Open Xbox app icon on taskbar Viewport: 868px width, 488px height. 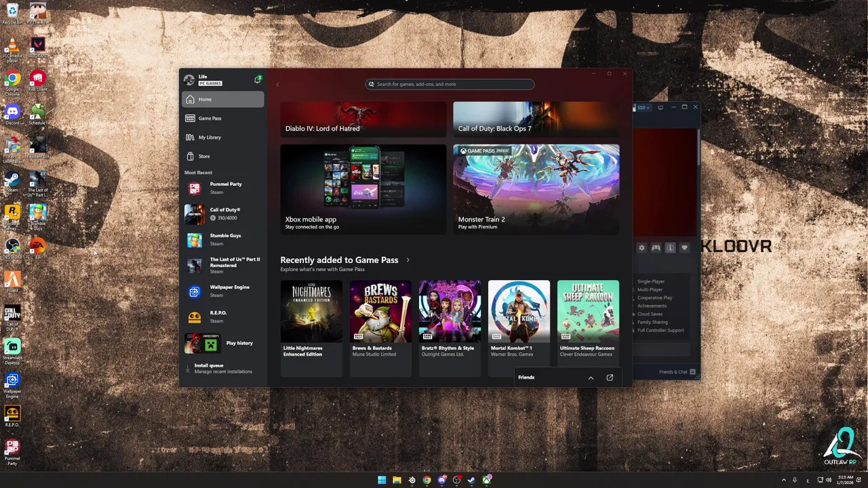point(486,480)
